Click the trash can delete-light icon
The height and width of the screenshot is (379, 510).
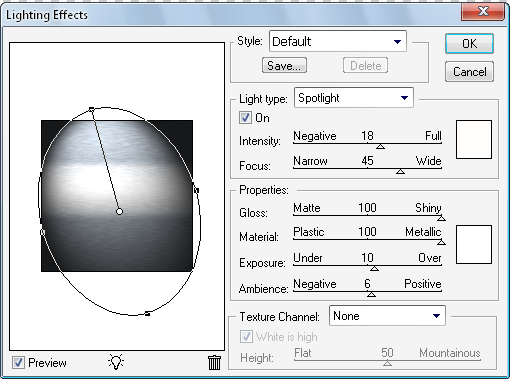214,362
